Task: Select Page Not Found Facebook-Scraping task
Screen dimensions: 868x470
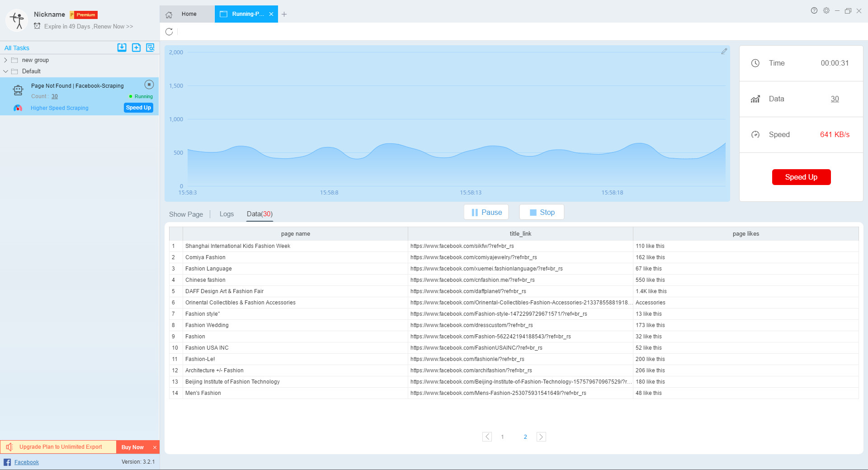Action: pyautogui.click(x=79, y=96)
